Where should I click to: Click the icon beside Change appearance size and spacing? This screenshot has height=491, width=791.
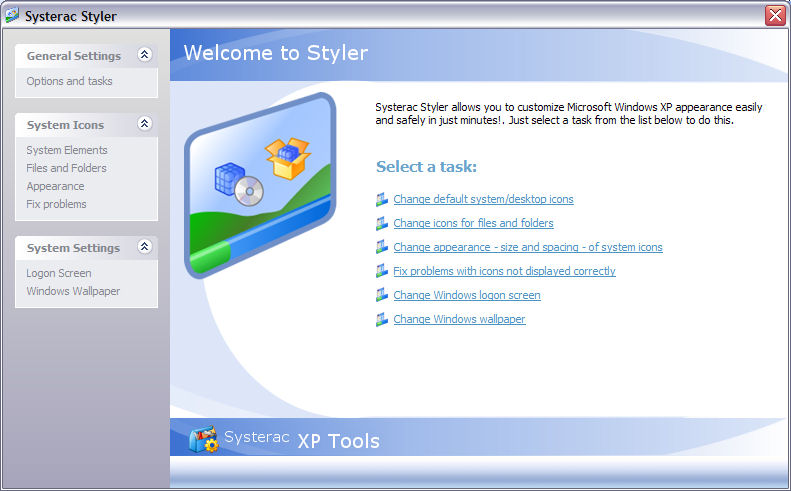coord(382,247)
